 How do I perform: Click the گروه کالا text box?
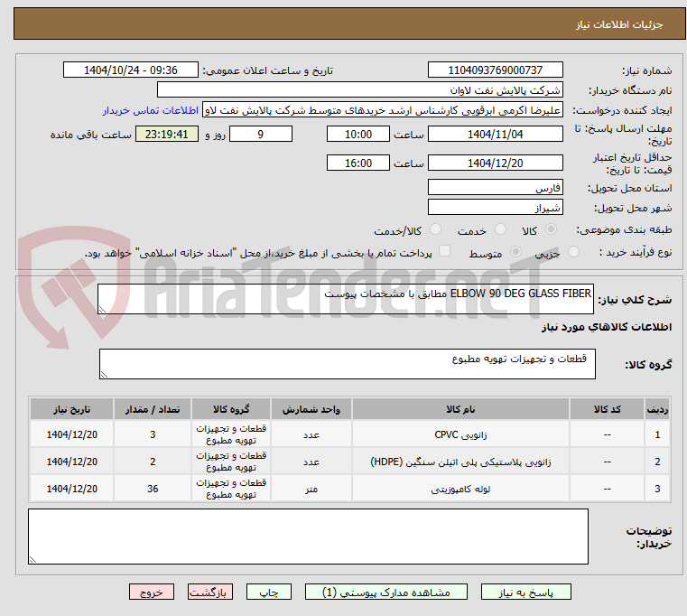tap(347, 364)
